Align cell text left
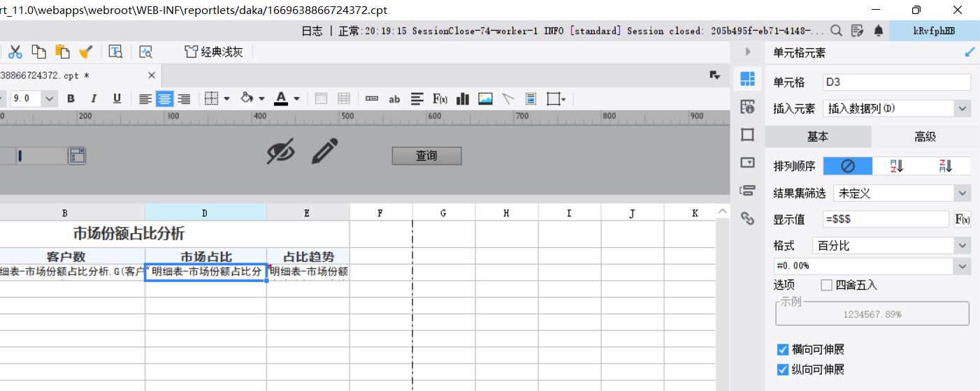The image size is (980, 391). (x=145, y=99)
